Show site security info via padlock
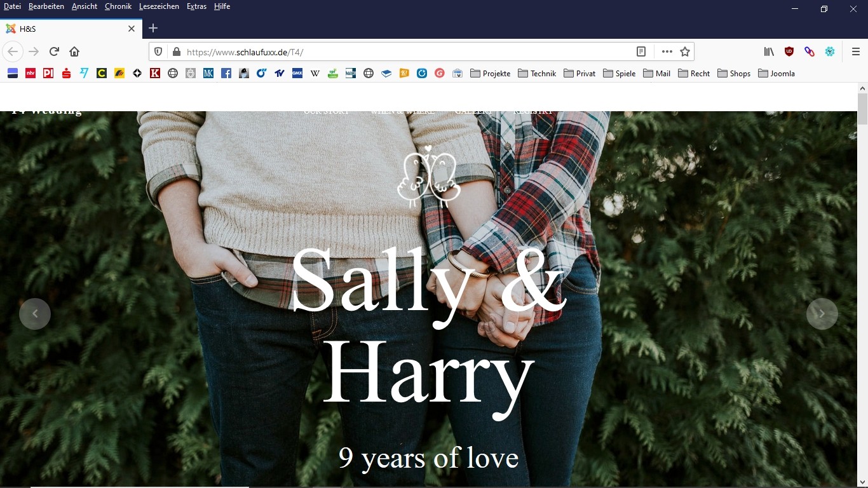Viewport: 868px width, 488px height. click(x=176, y=51)
